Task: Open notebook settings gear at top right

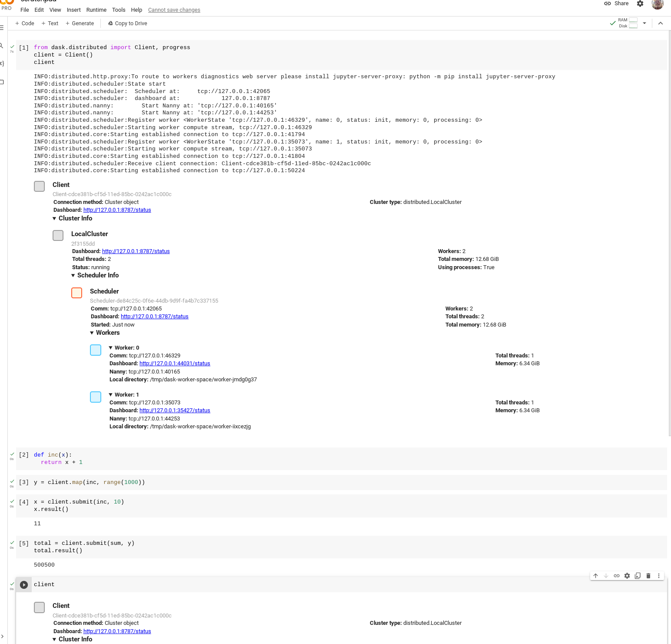Action: click(640, 3)
